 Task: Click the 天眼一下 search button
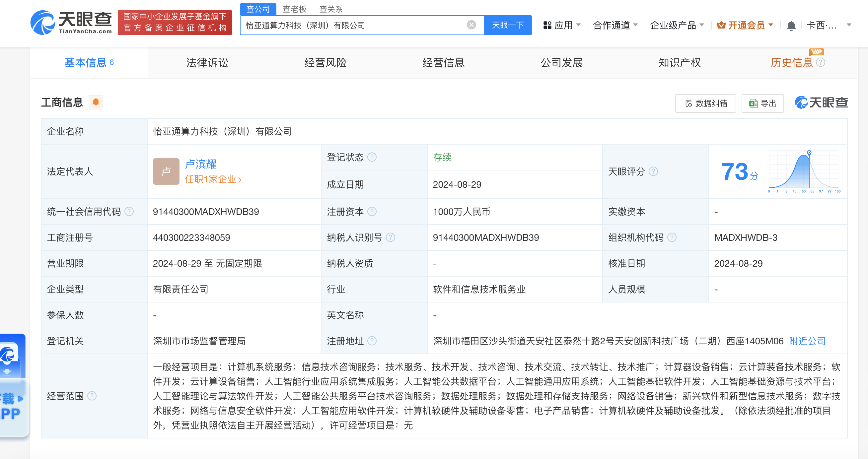point(508,25)
